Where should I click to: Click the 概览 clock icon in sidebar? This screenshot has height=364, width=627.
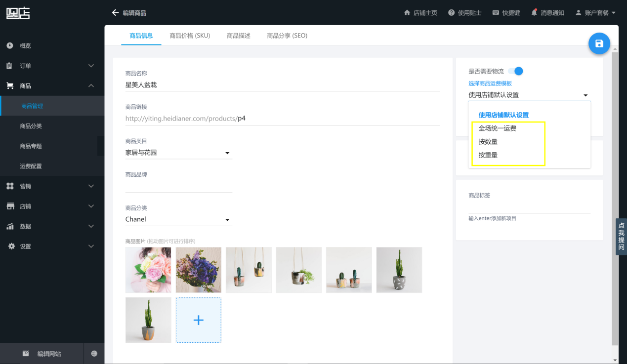point(10,45)
